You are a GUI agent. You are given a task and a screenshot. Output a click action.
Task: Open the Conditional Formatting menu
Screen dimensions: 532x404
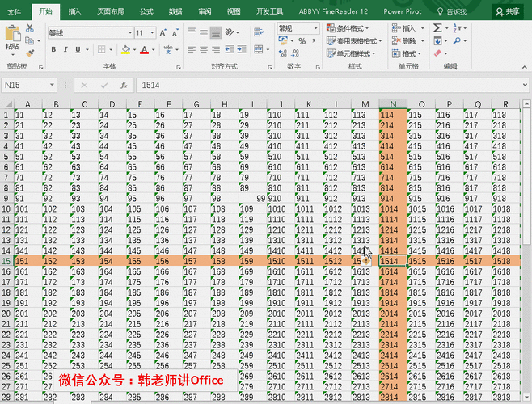pyautogui.click(x=348, y=28)
